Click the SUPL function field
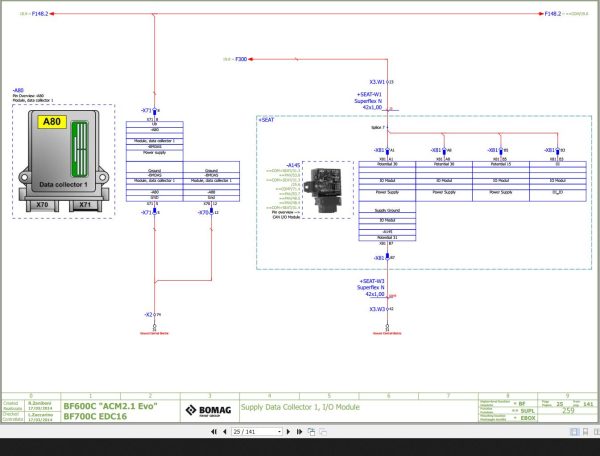Image resolution: width=600 pixels, height=456 pixels. tap(527, 411)
